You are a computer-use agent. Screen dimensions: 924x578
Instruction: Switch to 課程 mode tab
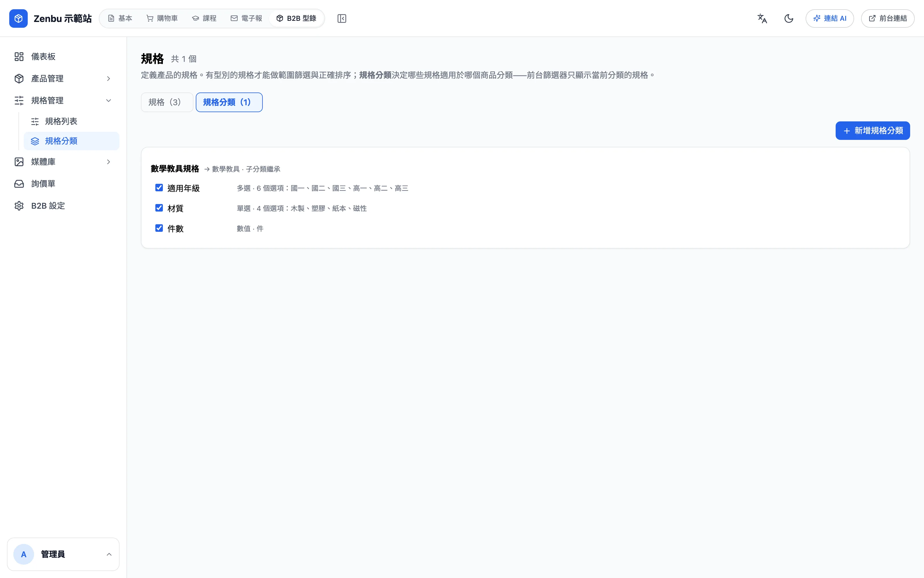[204, 18]
